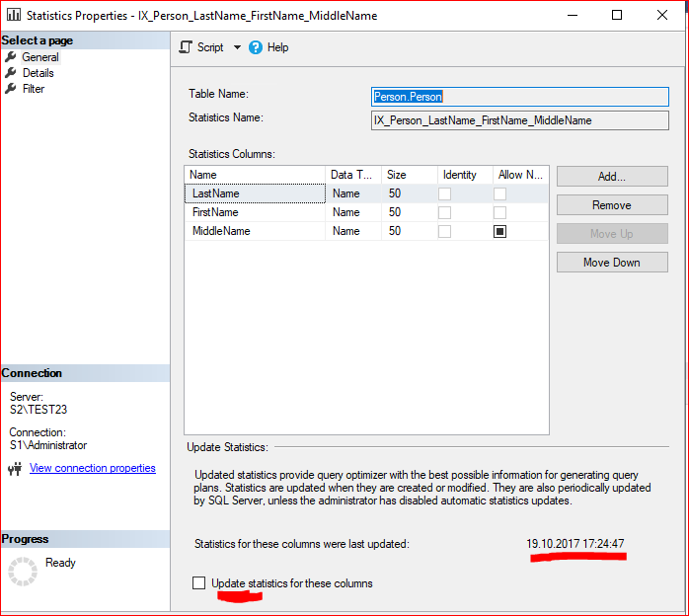Open View connection properties link
689x616 pixels.
(x=92, y=468)
